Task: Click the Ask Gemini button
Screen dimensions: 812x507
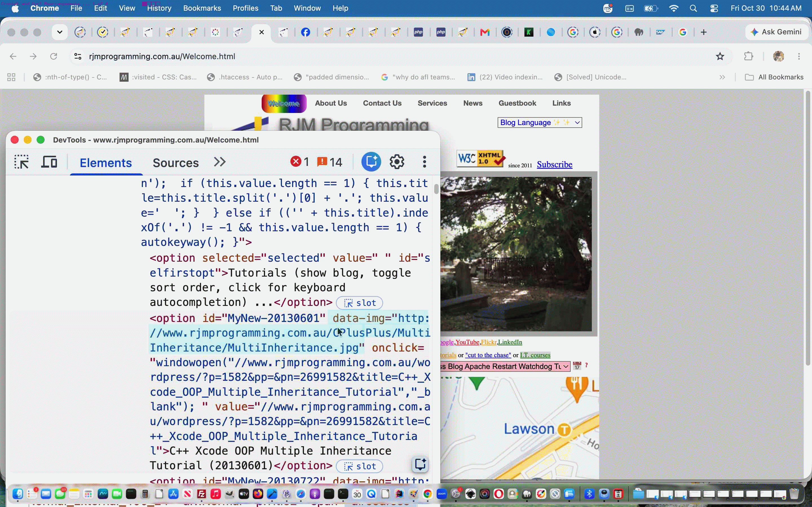Action: 776,32
